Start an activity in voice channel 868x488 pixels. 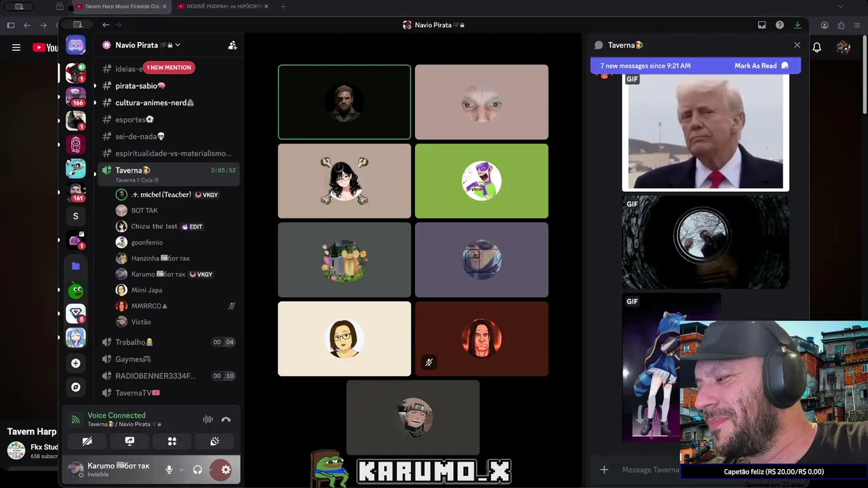(172, 441)
